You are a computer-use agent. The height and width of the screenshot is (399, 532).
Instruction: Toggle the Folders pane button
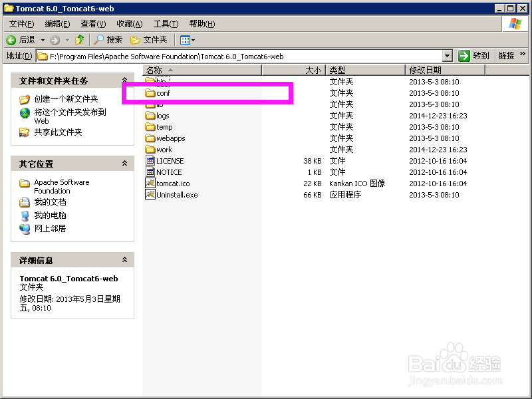point(148,40)
